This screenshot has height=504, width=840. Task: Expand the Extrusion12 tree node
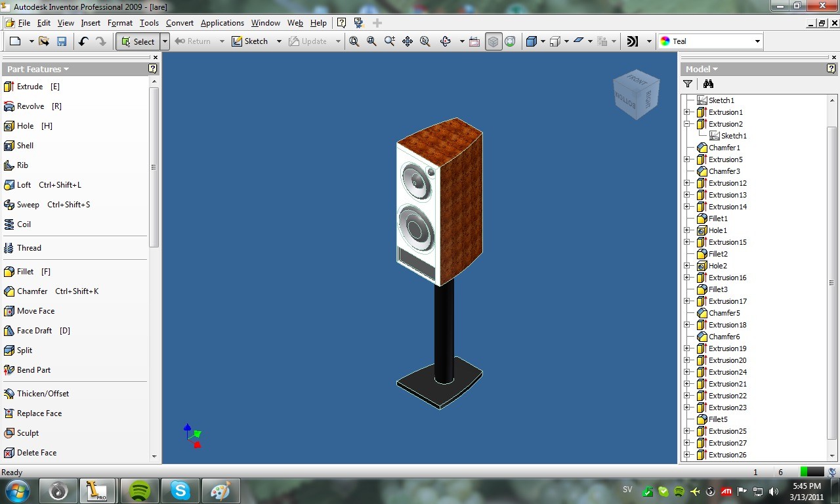coord(686,183)
